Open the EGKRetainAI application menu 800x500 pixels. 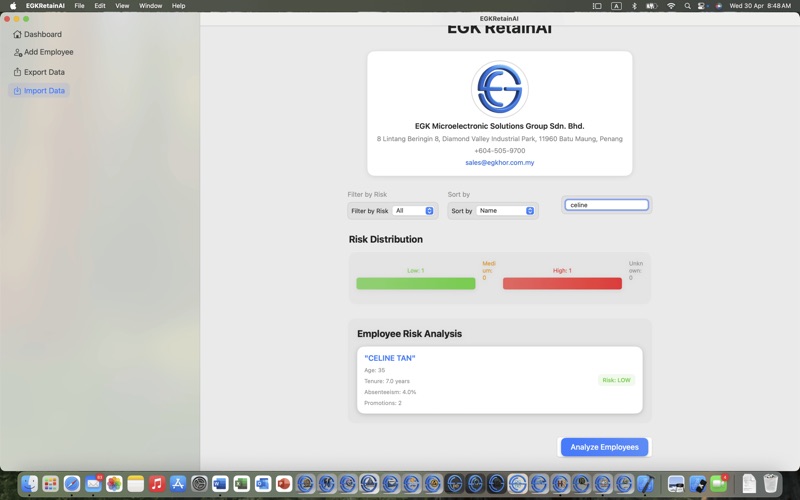coord(45,6)
